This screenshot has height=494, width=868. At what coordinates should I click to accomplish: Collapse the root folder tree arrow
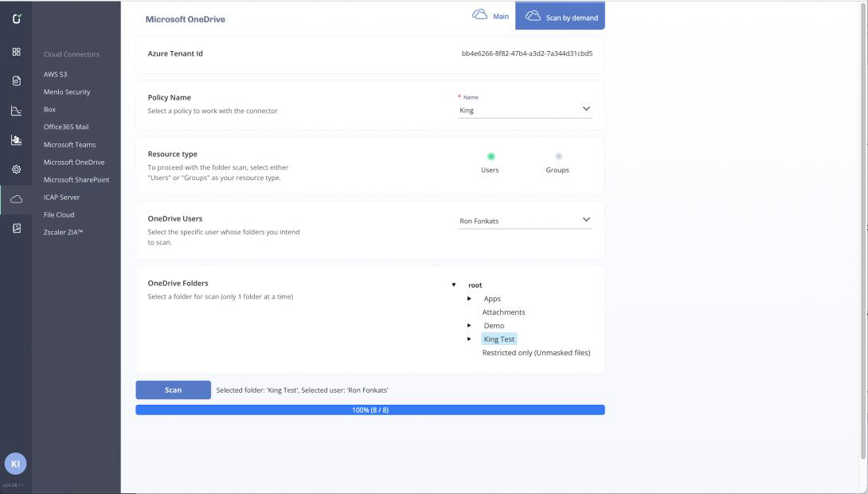click(454, 285)
